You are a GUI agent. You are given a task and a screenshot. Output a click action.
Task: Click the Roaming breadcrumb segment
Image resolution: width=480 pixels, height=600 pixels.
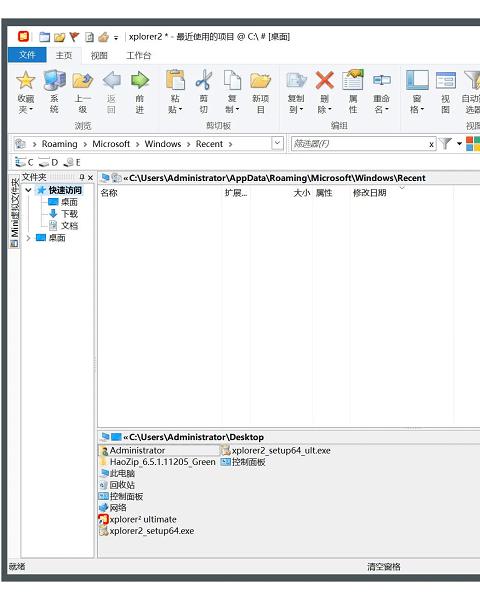click(x=59, y=144)
